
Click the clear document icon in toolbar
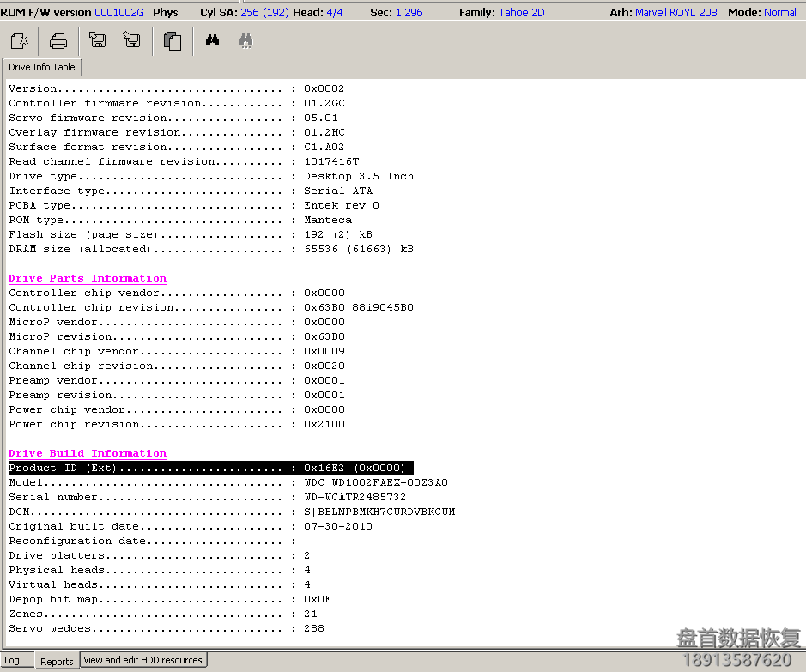tap(21, 40)
